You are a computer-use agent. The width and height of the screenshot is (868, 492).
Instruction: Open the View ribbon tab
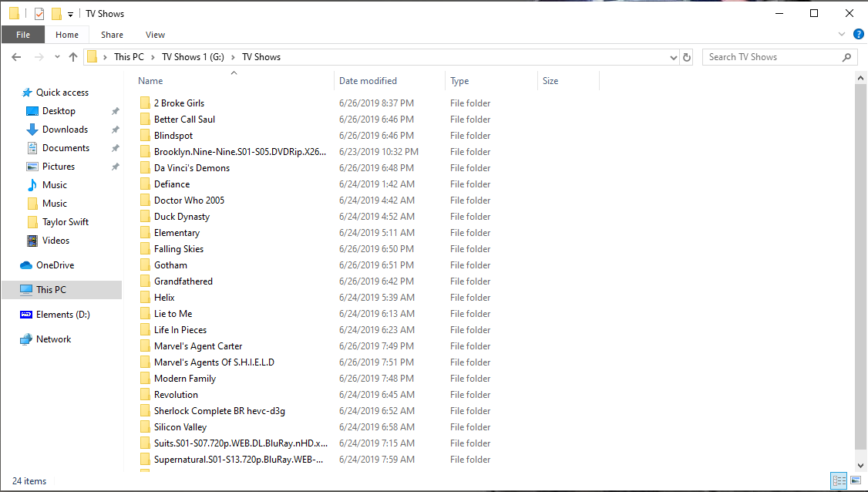(155, 35)
